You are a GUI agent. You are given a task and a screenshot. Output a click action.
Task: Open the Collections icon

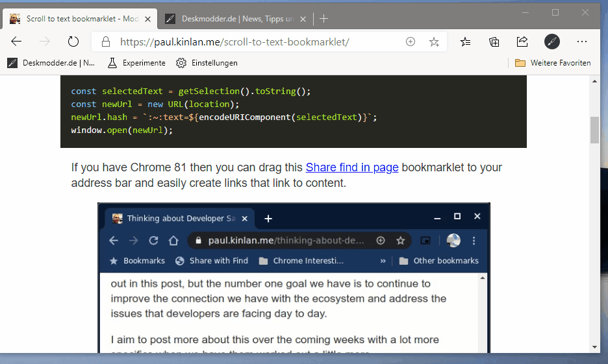[x=494, y=42]
